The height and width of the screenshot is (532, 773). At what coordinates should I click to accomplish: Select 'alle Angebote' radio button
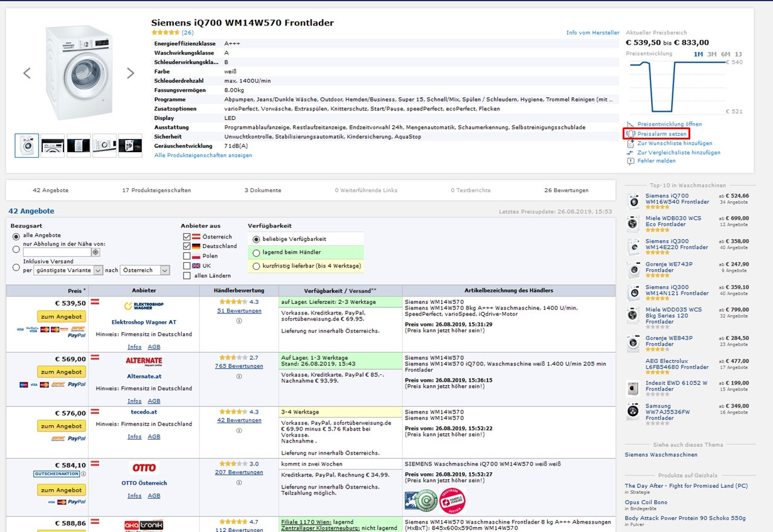tap(16, 236)
